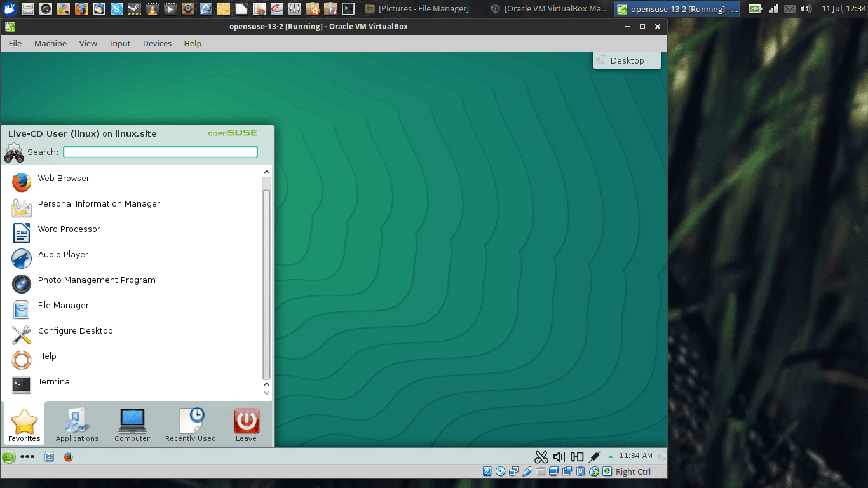
Task: Open VirtualBox Help menu
Action: [x=193, y=44]
